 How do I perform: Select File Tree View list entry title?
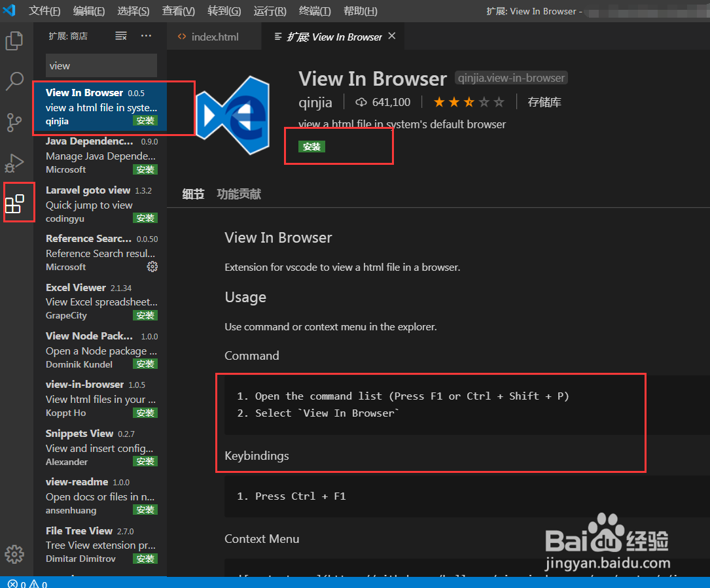[x=79, y=530]
